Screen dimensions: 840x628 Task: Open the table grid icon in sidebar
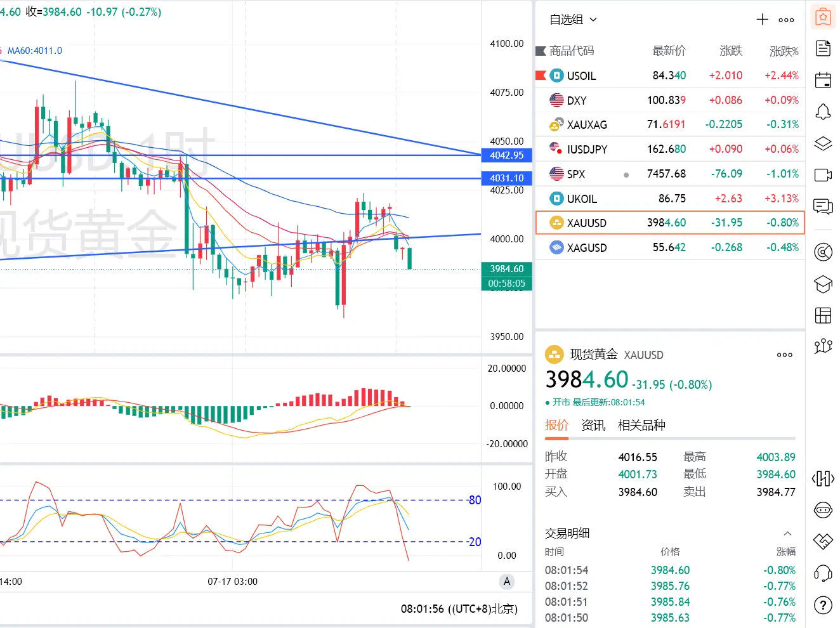823,315
